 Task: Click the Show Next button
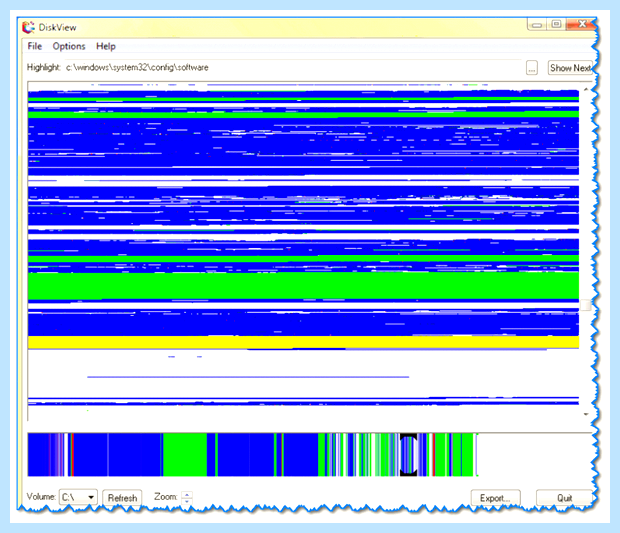(x=570, y=68)
